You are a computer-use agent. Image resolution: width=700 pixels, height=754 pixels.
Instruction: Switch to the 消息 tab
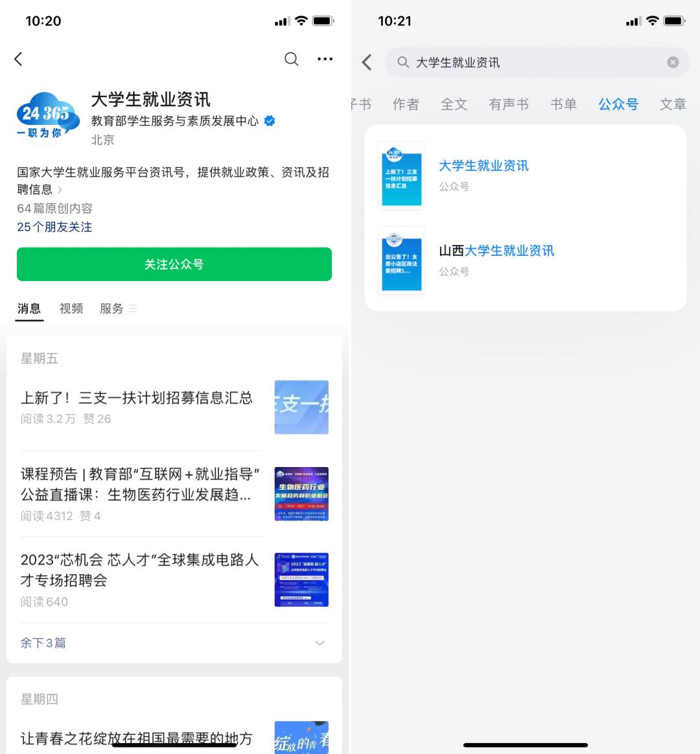[29, 308]
